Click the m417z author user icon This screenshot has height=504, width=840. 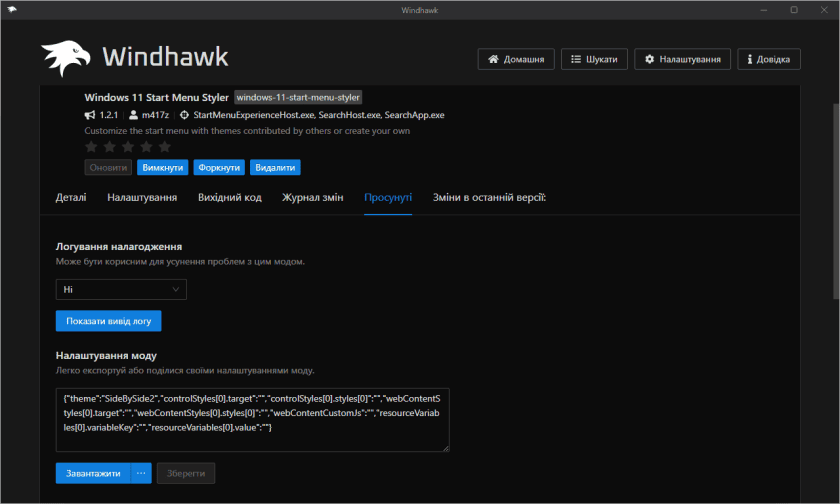(x=133, y=115)
